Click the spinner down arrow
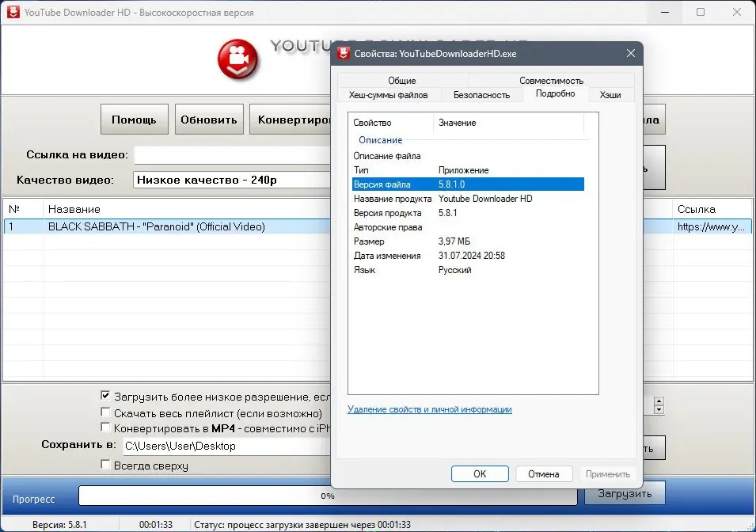The image size is (756, 532). pyautogui.click(x=659, y=410)
